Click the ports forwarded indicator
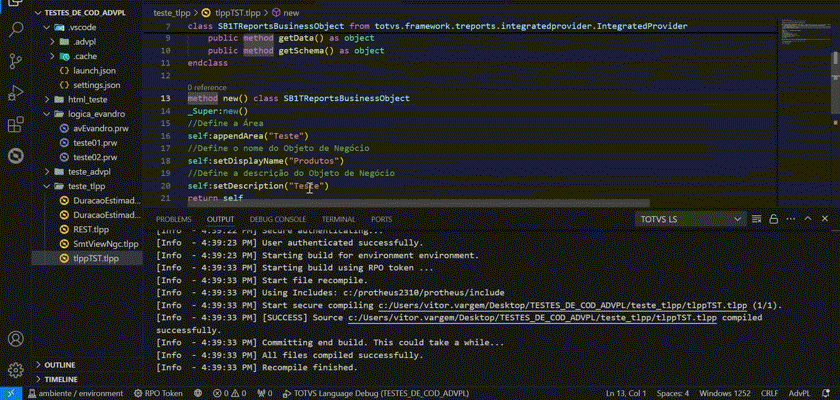 tap(265, 393)
